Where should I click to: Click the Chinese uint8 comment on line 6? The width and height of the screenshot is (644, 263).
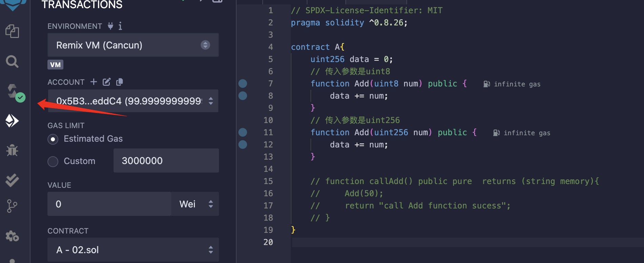[350, 72]
